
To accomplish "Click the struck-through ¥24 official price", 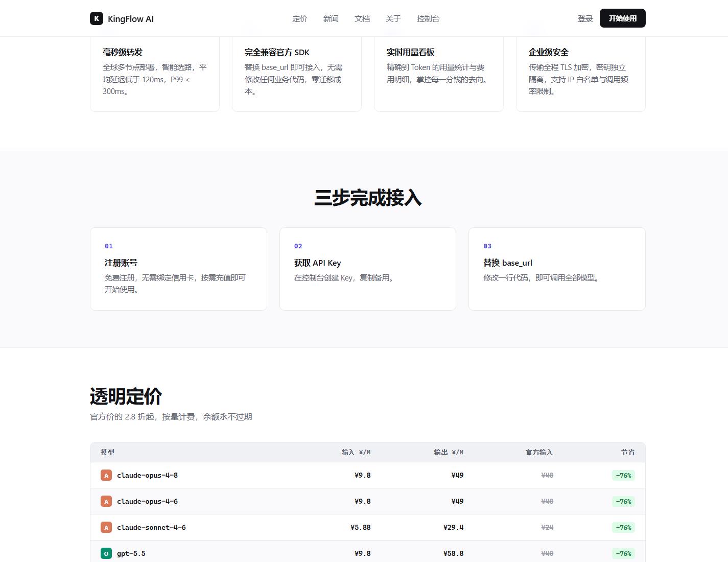I will point(547,528).
